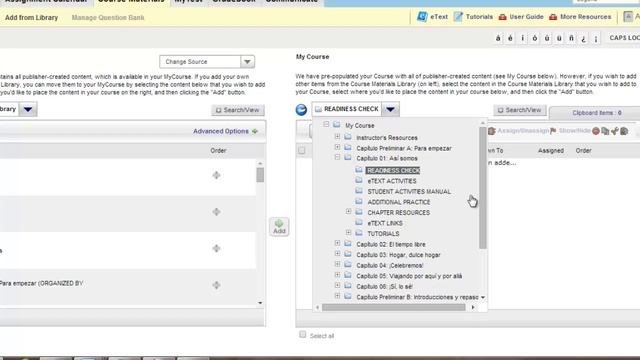Click Search/View button in My Course pane
Viewport: 640px width, 360px height.
click(520, 110)
